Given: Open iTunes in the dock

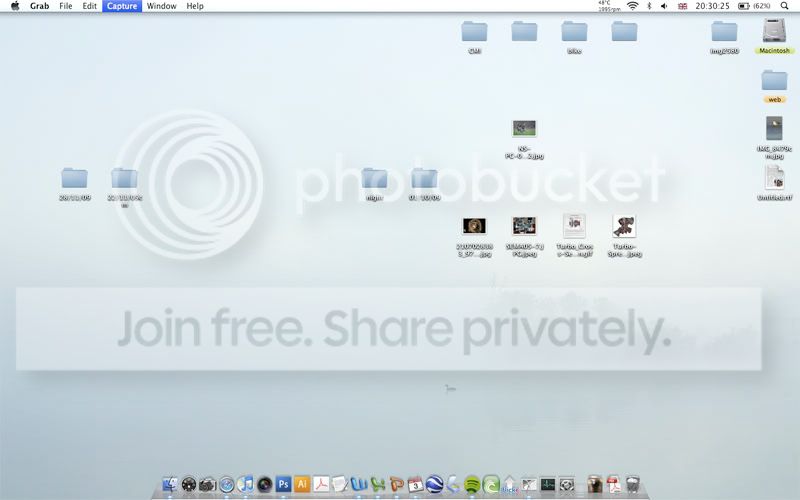Looking at the screenshot, I should pyautogui.click(x=245, y=484).
